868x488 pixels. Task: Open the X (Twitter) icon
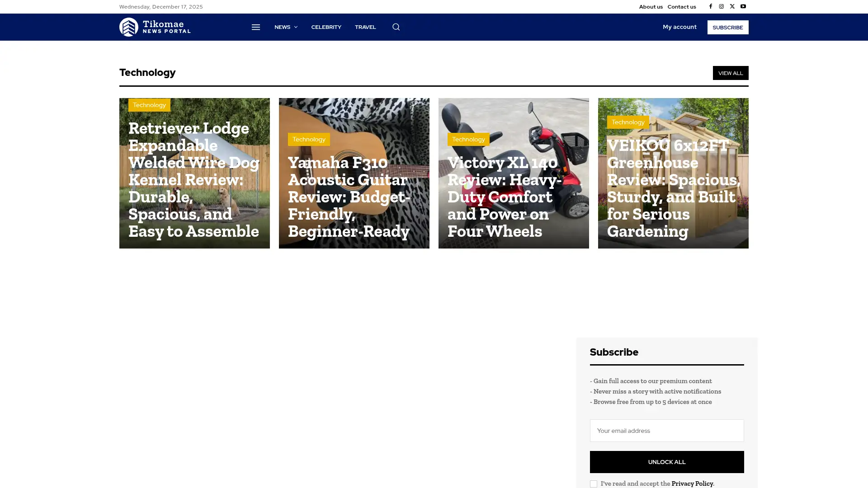pos(732,6)
